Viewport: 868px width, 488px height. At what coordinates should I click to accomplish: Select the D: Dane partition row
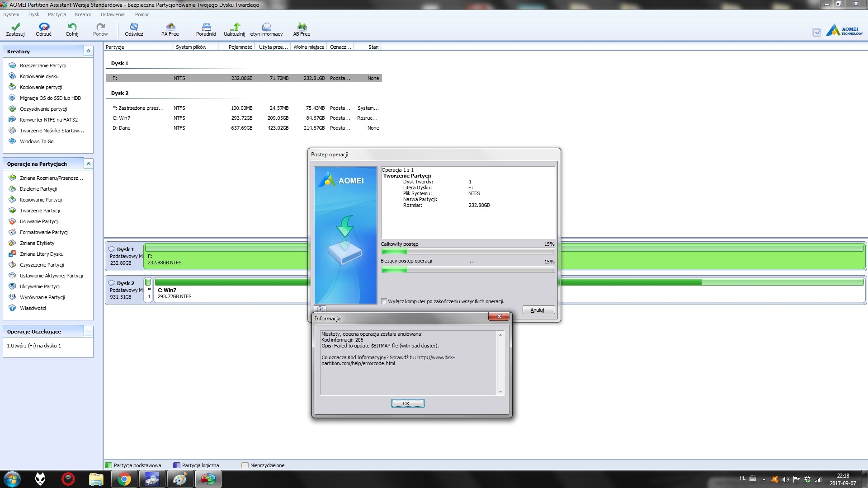coord(244,128)
